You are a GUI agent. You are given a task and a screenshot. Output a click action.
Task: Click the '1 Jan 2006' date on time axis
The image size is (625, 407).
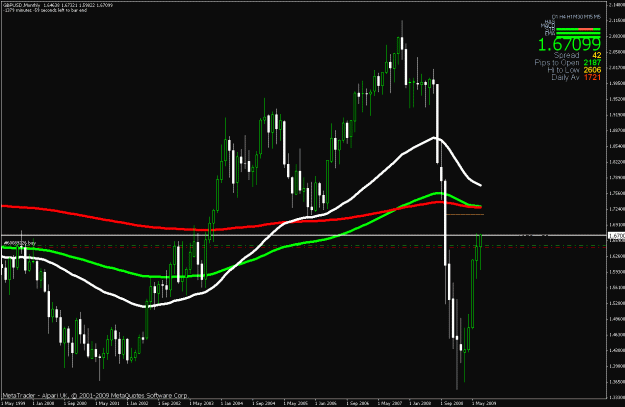(326, 403)
